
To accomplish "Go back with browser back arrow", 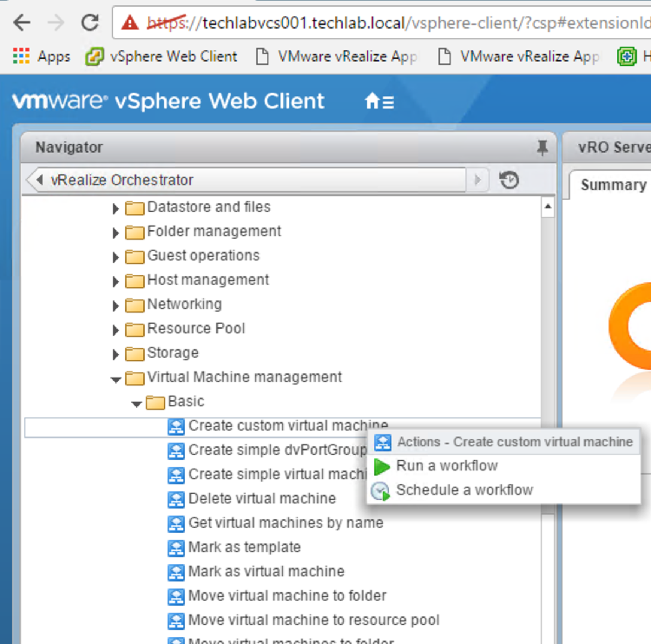I will pos(22,23).
